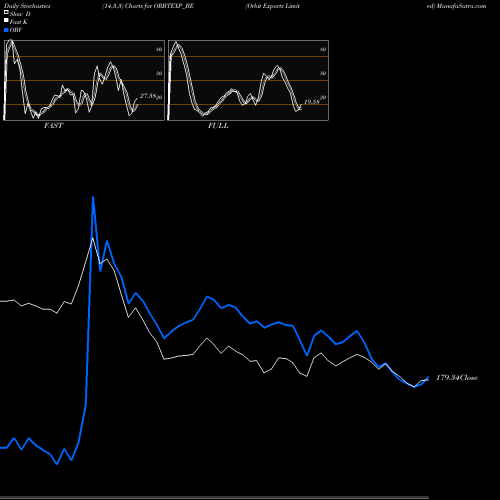This screenshot has width=500, height=500.
Task: Click the 50 level label in FULL chart
Action: (323, 73)
